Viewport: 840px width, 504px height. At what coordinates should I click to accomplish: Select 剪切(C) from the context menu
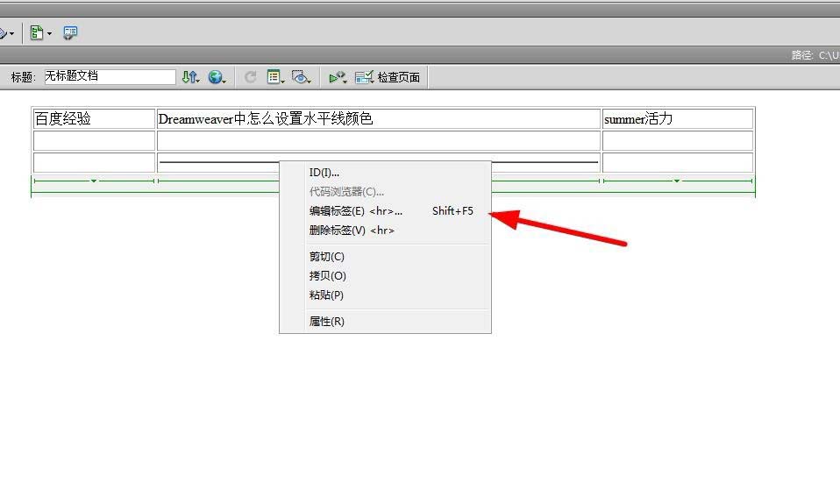385,257
